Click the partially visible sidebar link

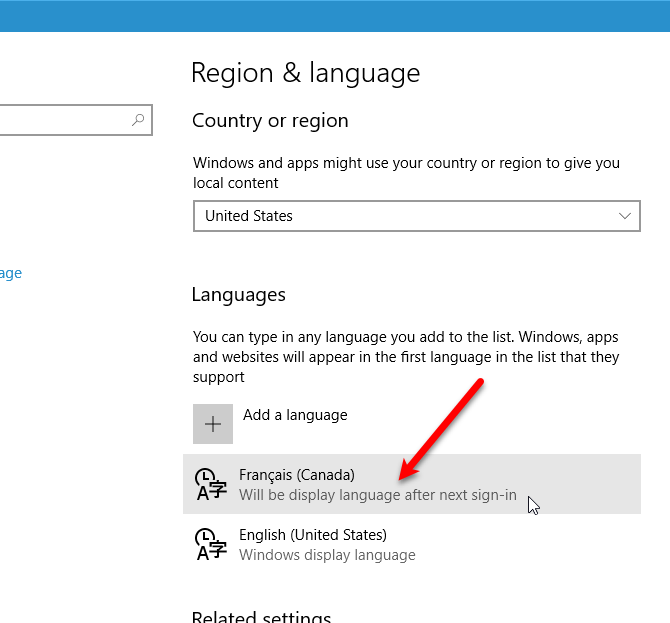pos(10,273)
